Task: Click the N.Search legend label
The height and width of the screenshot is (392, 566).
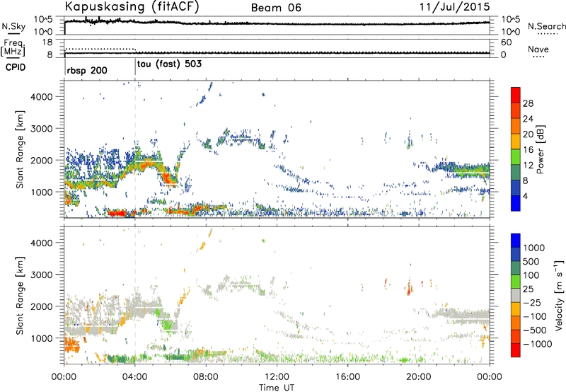Action: point(547,26)
